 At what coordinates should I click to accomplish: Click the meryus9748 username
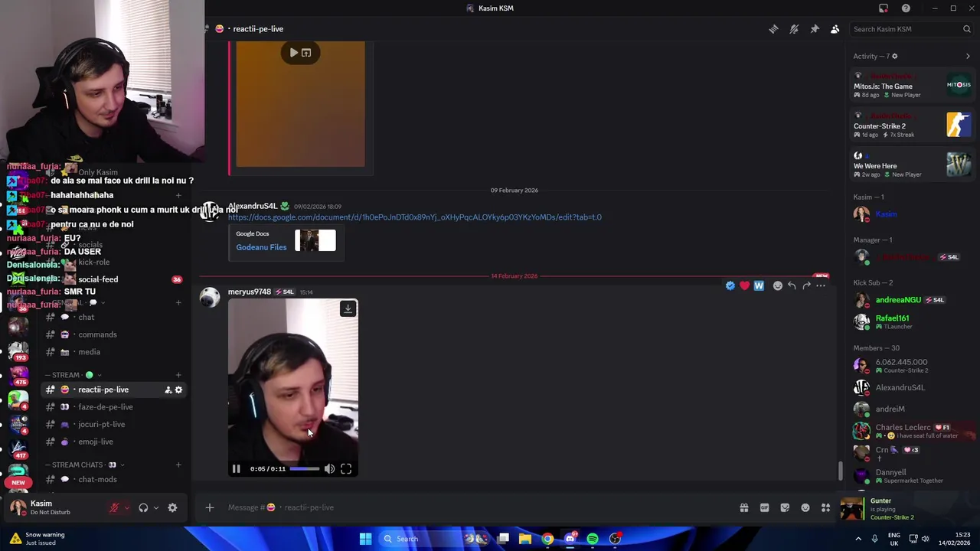(250, 292)
